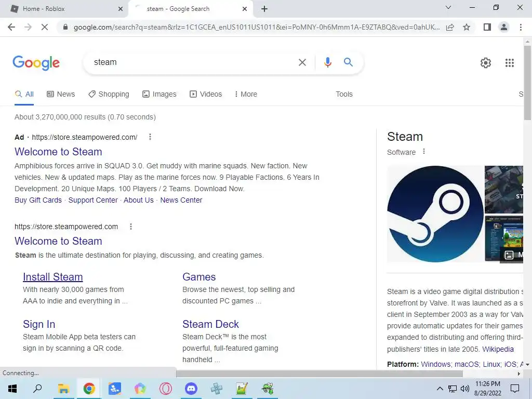
Task: Open News Center link
Action: [181, 200]
